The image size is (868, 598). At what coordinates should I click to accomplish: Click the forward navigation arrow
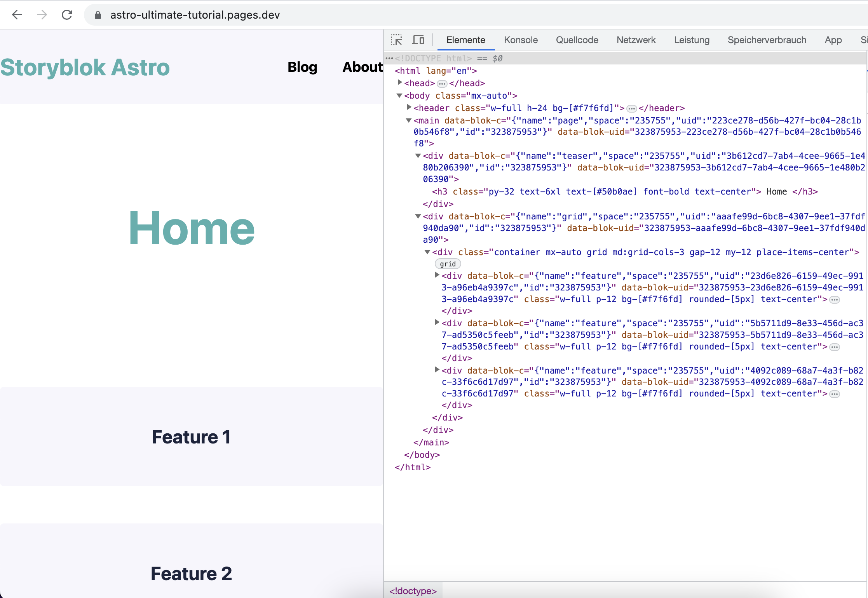click(x=42, y=15)
